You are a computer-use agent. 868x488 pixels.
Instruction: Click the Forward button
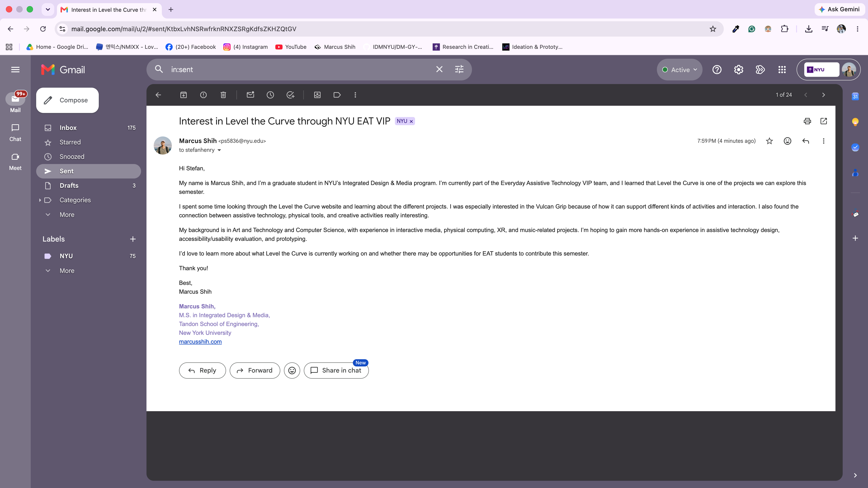coord(255,371)
